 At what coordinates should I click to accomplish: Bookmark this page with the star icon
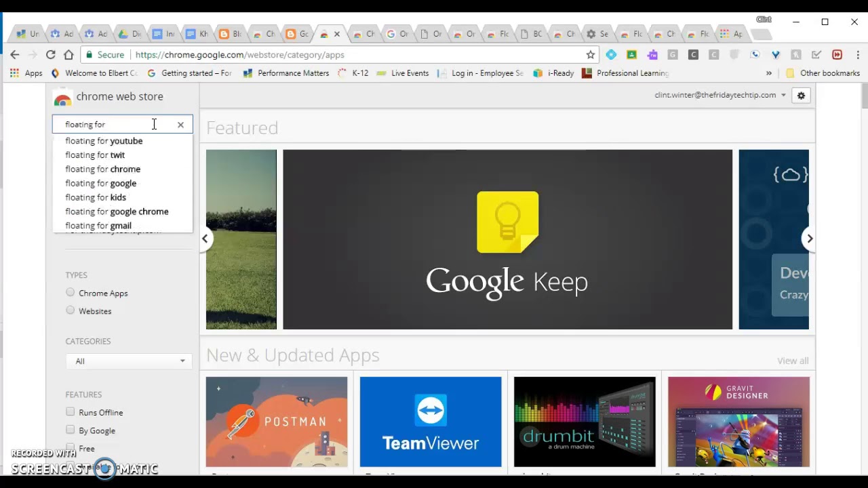click(591, 55)
